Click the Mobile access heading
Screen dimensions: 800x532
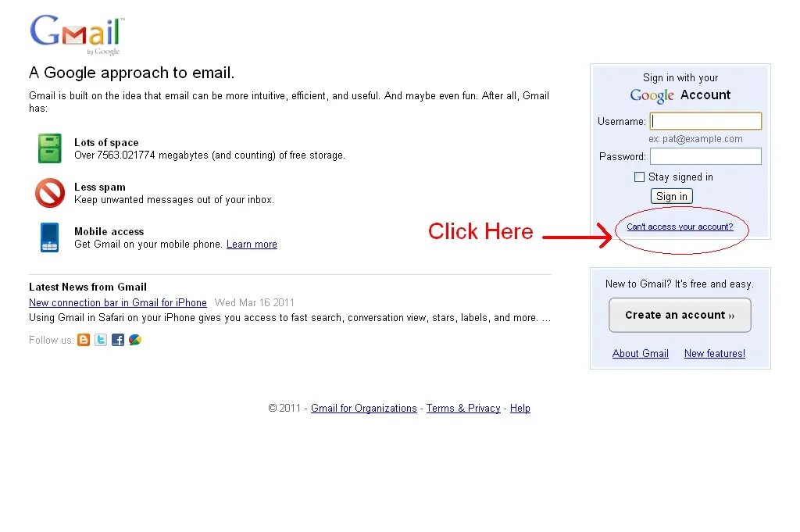109,231
